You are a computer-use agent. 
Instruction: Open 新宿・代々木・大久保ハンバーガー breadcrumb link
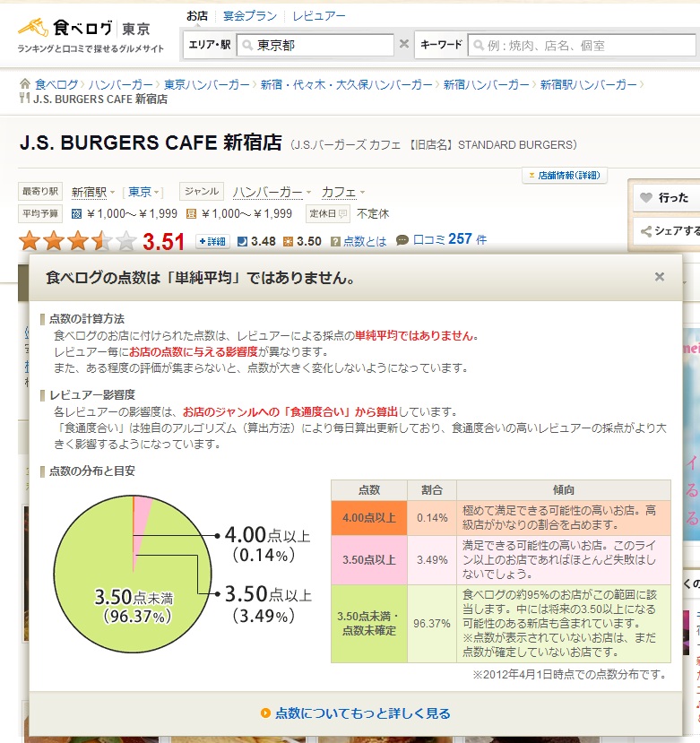coord(347,84)
